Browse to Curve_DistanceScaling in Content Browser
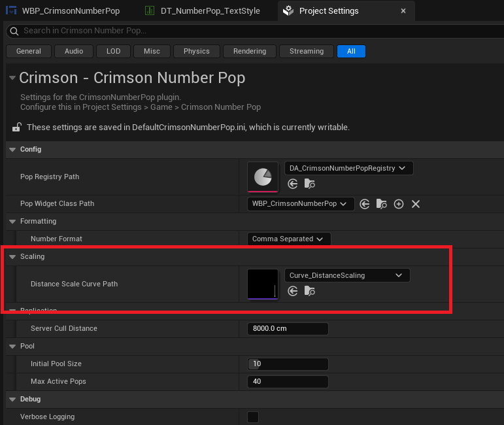Image resolution: width=504 pixels, height=425 pixels. pos(310,291)
